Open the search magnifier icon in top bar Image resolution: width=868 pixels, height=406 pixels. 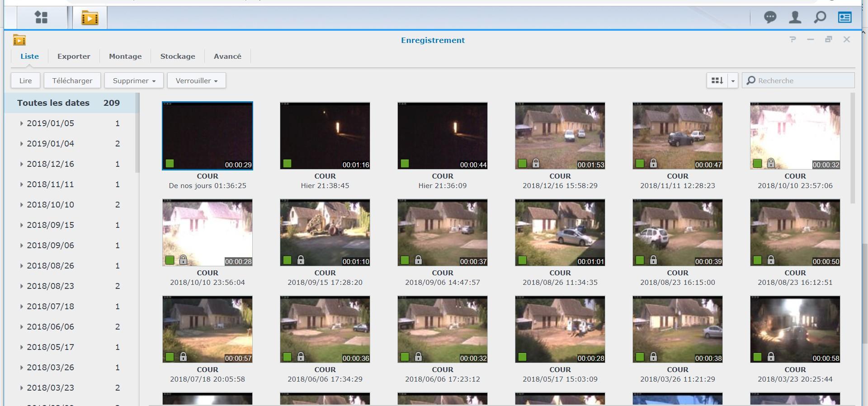click(x=820, y=18)
